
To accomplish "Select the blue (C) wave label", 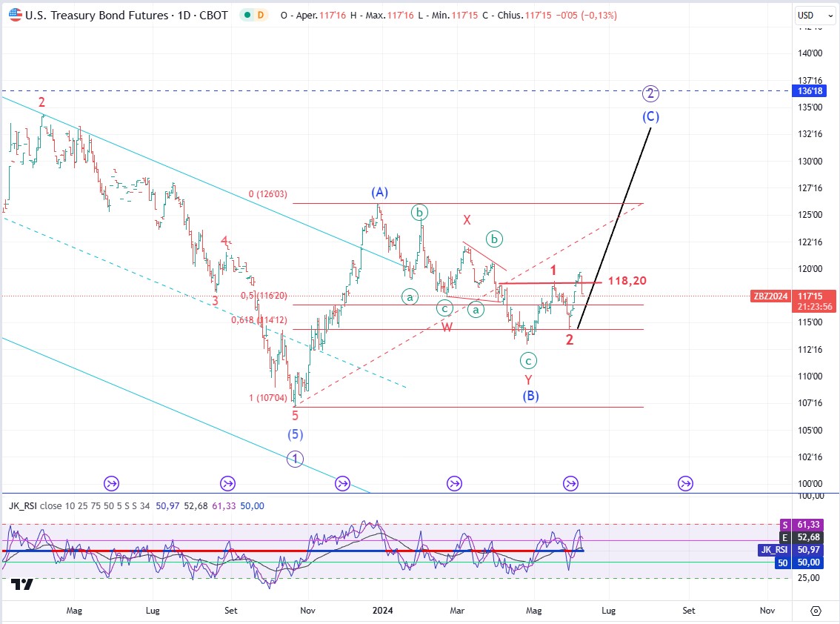I will point(650,116).
